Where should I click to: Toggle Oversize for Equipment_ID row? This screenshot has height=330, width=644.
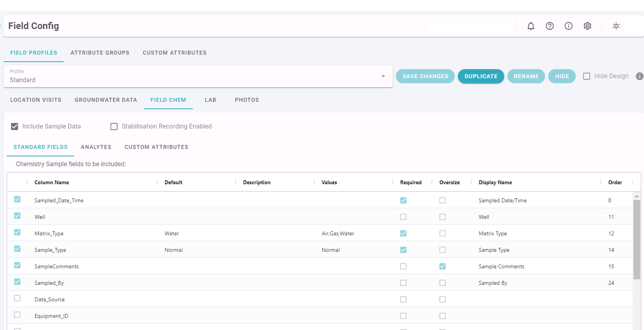click(x=443, y=316)
